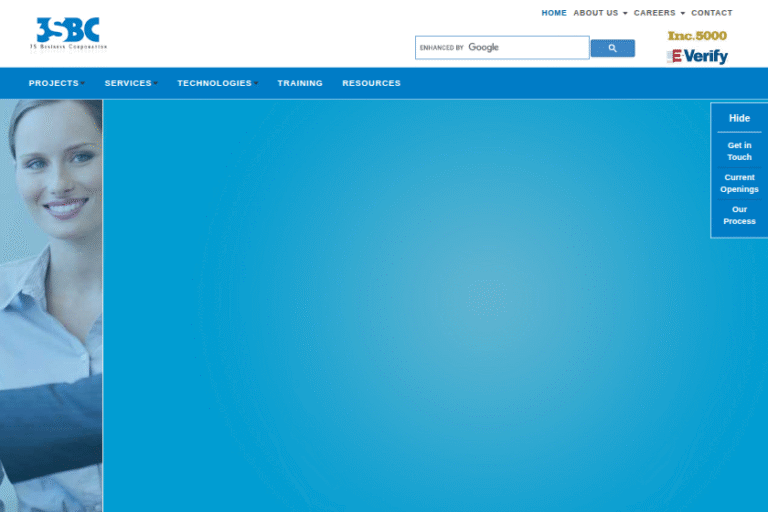Image resolution: width=768 pixels, height=512 pixels.
Task: Click the E-Verify logo
Action: pos(697,57)
